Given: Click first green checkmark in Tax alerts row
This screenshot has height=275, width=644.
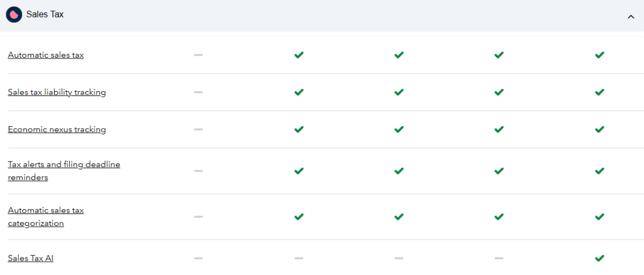Looking at the screenshot, I should (299, 171).
